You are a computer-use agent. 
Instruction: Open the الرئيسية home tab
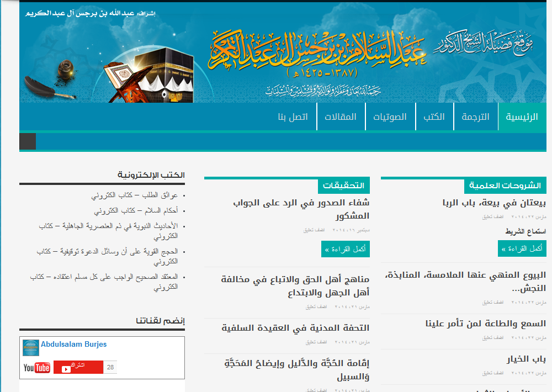(x=522, y=117)
